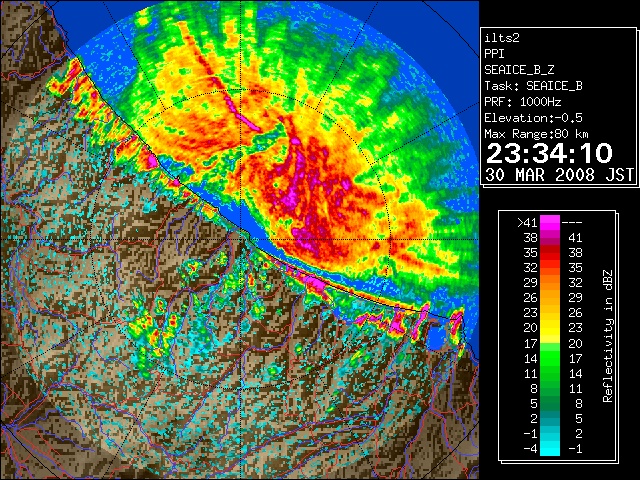640x480 pixels.
Task: Pick the magenta swatch atop the legend
Action: tap(550, 222)
